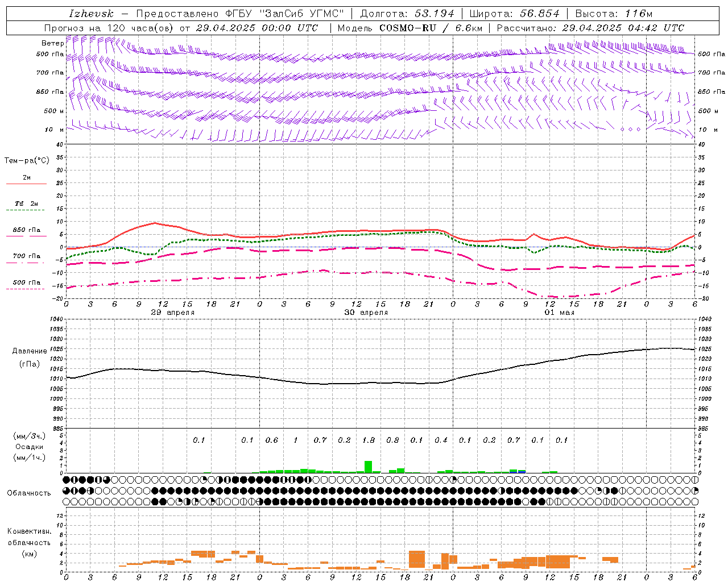Click the Izhevsk station name in the header
This screenshot has width=728, height=582.
pos(91,14)
